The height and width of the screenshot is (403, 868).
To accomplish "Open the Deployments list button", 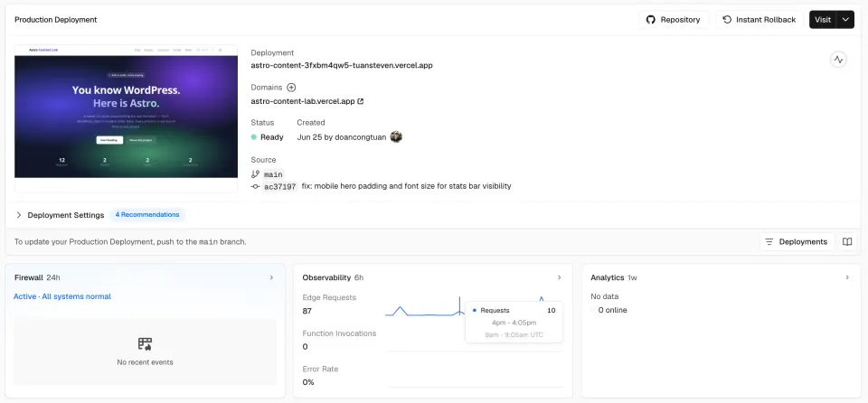I will coord(797,242).
